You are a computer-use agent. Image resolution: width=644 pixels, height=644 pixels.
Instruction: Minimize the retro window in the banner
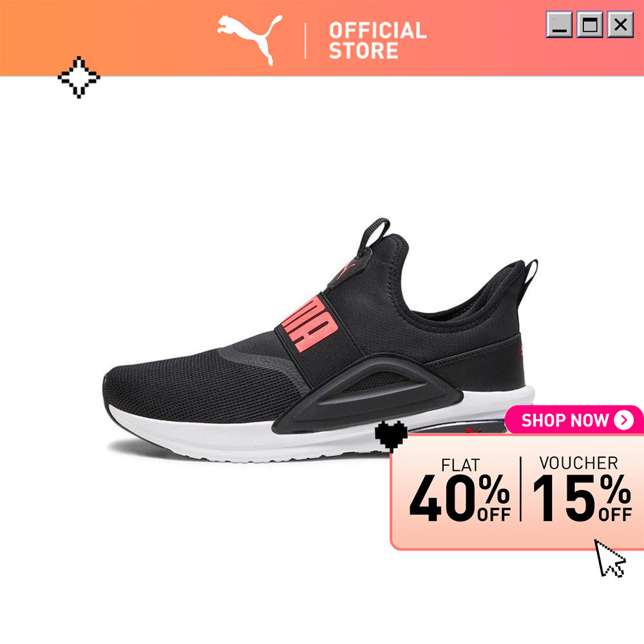click(559, 25)
